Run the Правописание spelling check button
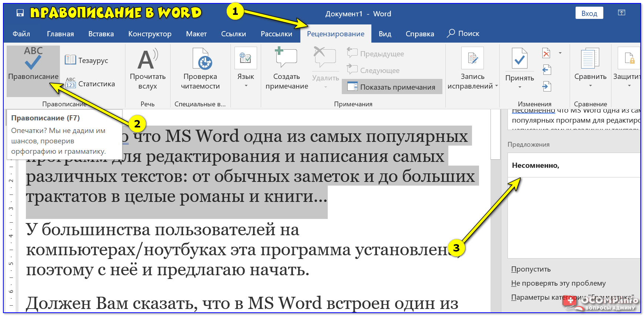Viewport: 644px width, 316px height. pos(33,70)
